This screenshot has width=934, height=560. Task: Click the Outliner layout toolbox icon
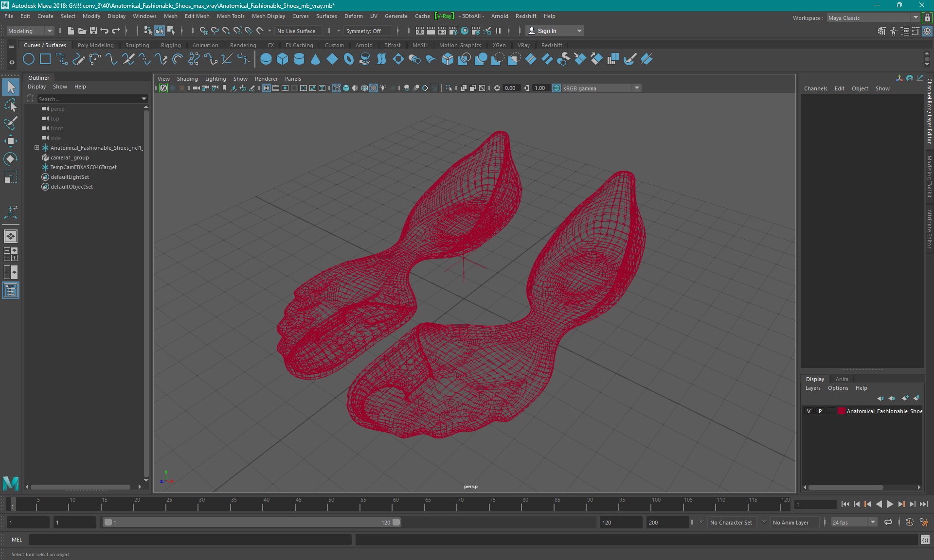coord(11,291)
